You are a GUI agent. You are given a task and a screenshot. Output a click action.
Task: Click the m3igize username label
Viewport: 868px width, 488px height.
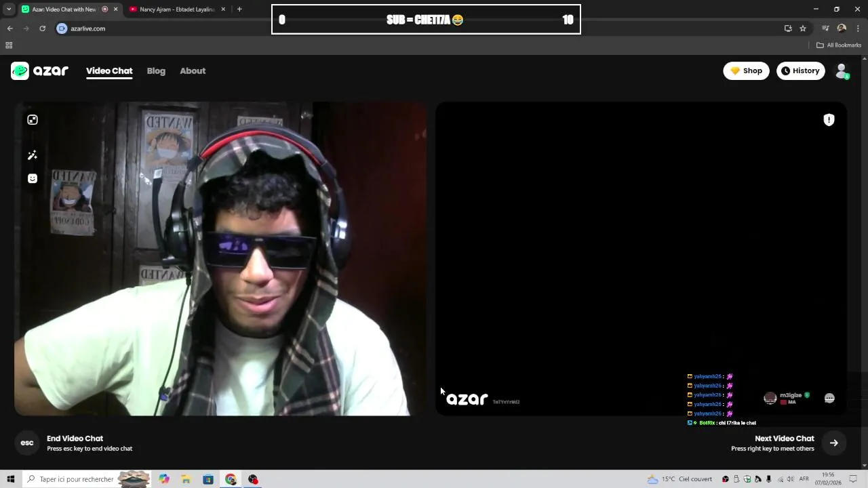pyautogui.click(x=791, y=395)
